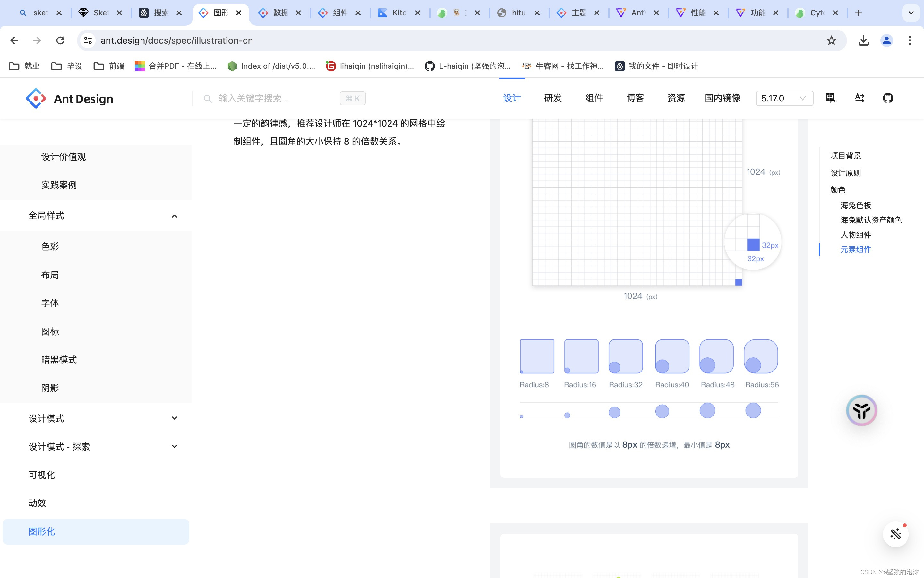The height and width of the screenshot is (578, 924).
Task: Open the 字体 sidebar item
Action: (x=96, y=303)
